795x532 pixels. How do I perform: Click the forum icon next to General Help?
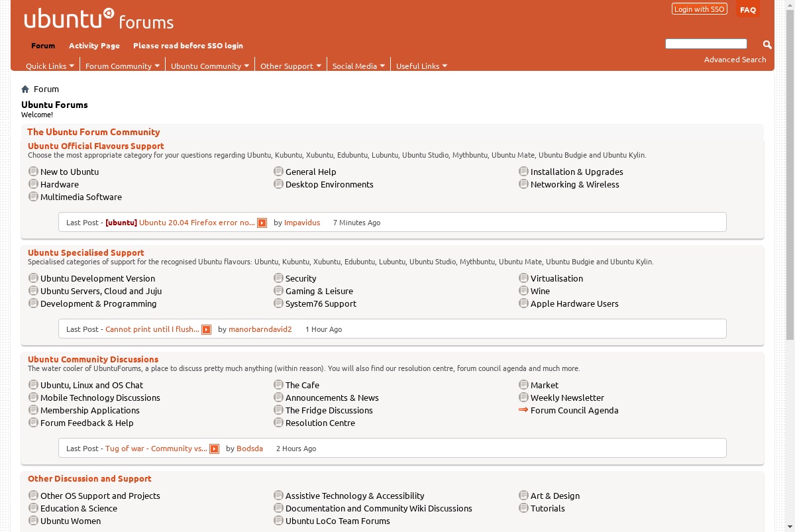point(278,171)
